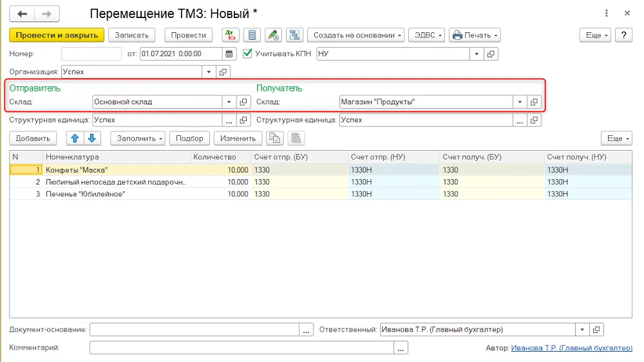The image size is (644, 362).
Task: Expand the НУ dropdown list
Action: (477, 54)
